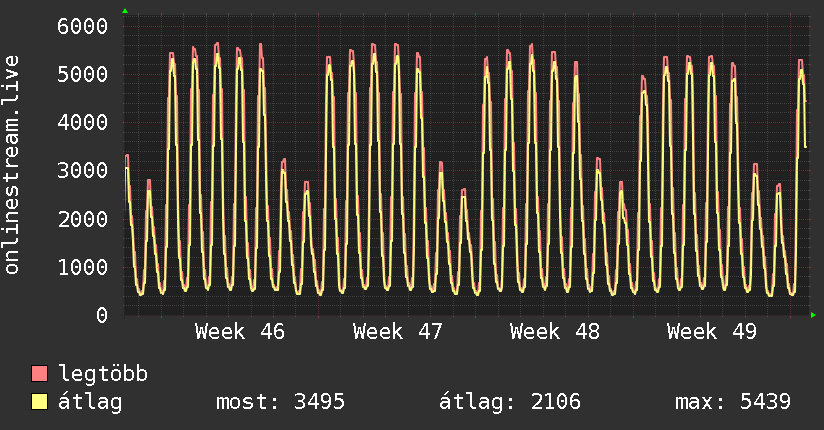Click the Week 46 axis label
Screen dimensions: 824x430
pos(239,331)
